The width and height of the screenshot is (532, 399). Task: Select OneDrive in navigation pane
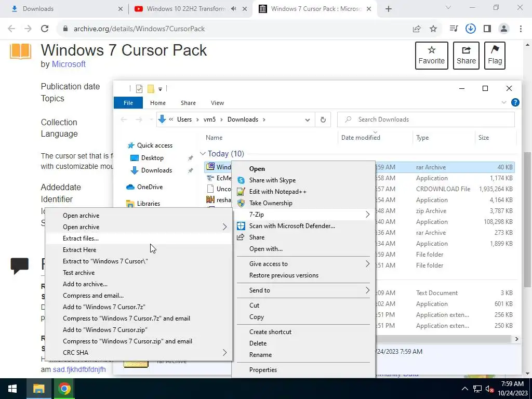pos(150,187)
